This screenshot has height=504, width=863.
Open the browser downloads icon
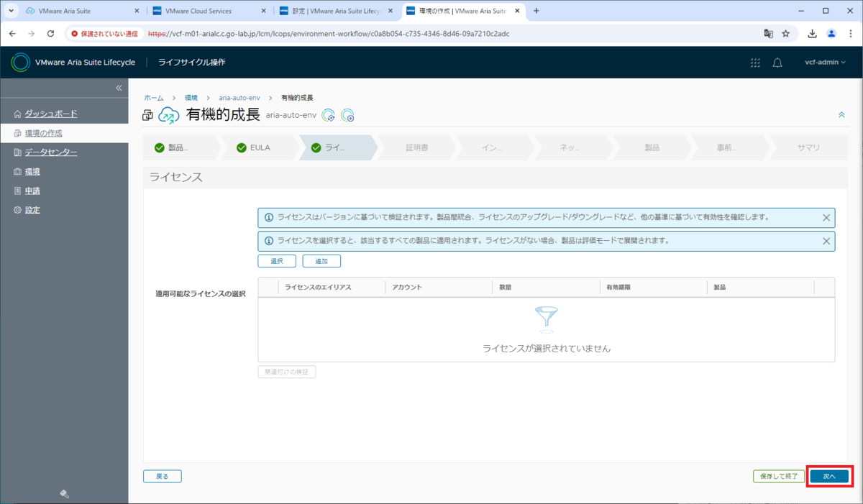point(813,34)
